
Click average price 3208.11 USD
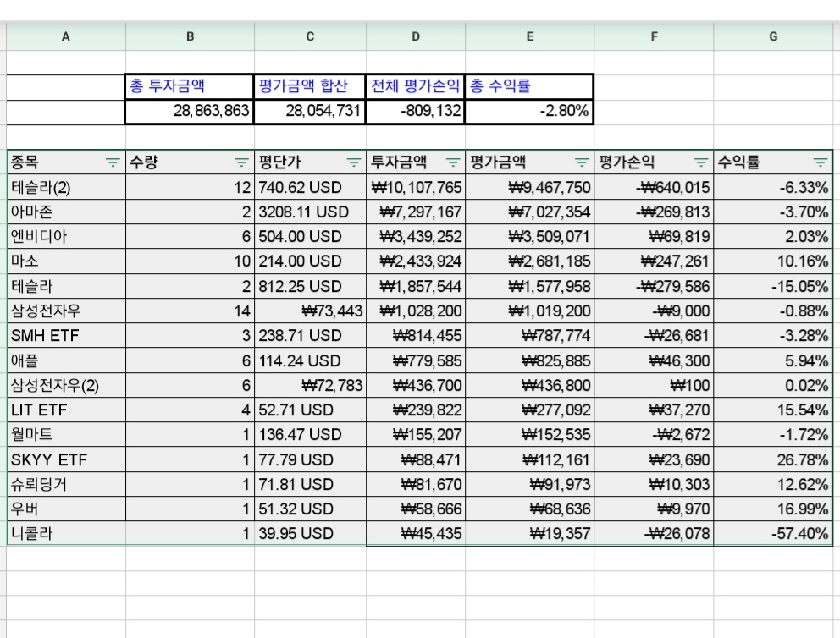[310, 212]
